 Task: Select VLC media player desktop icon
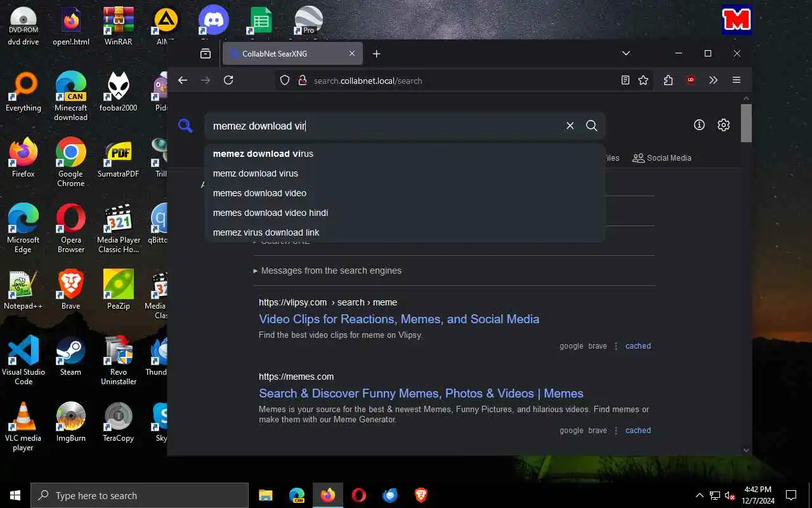23,427
